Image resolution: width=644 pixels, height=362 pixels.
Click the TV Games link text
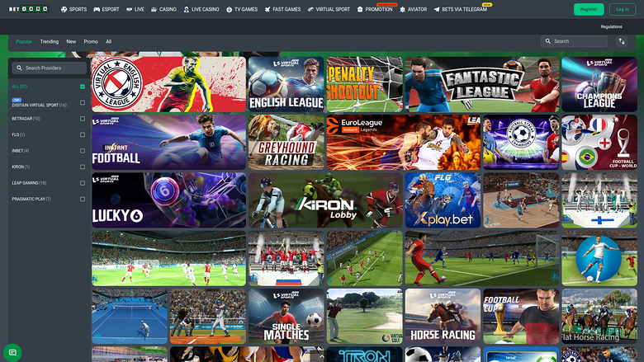246,9
